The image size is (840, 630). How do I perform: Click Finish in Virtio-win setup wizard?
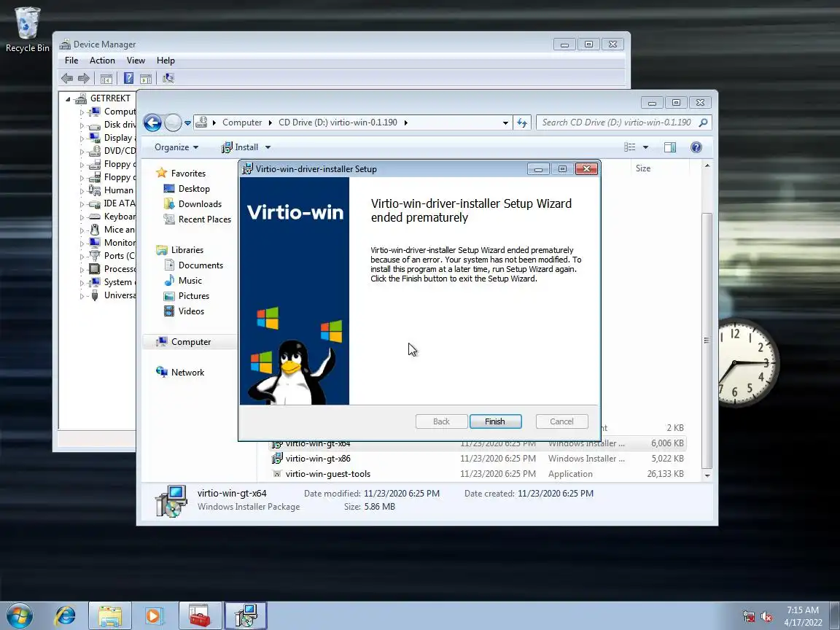coord(495,421)
